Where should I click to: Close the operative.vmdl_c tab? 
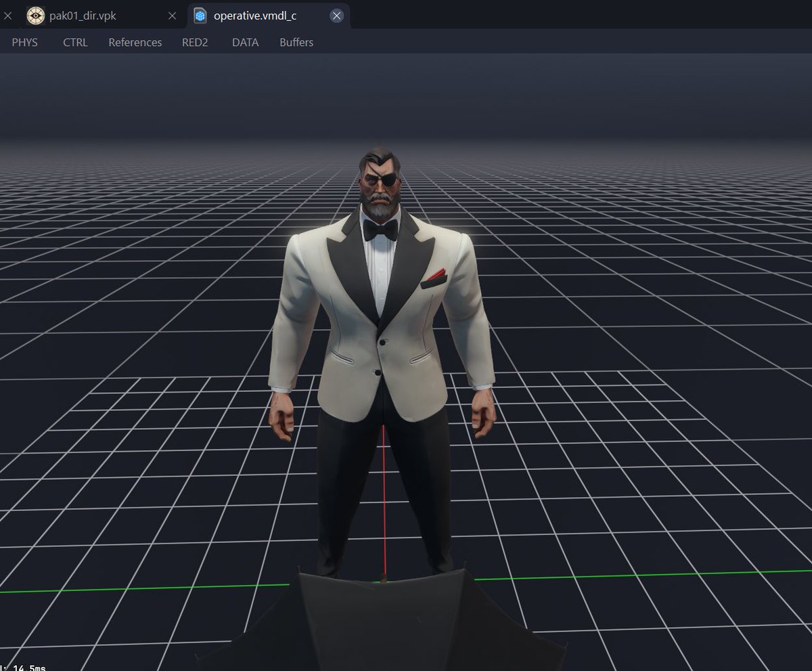(336, 16)
